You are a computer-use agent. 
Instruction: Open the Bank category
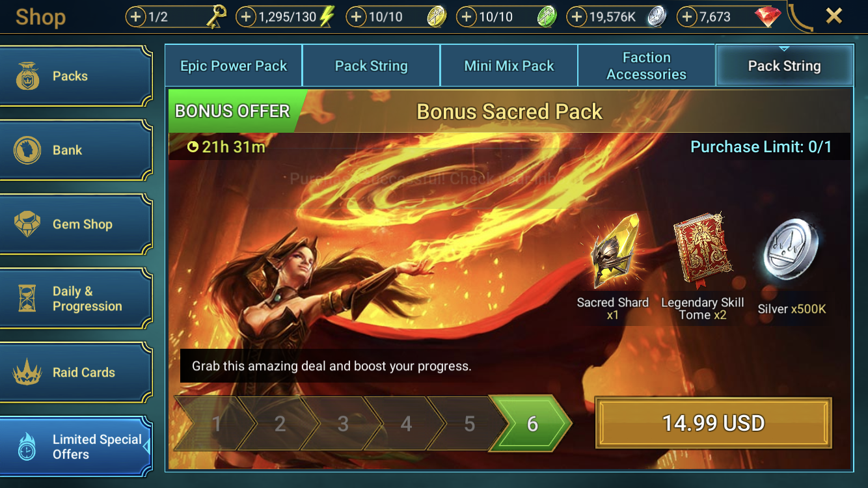coord(75,150)
